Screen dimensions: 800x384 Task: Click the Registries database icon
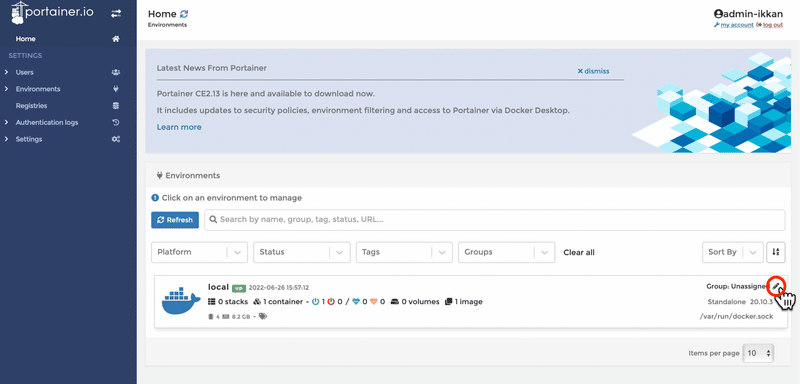click(x=116, y=106)
